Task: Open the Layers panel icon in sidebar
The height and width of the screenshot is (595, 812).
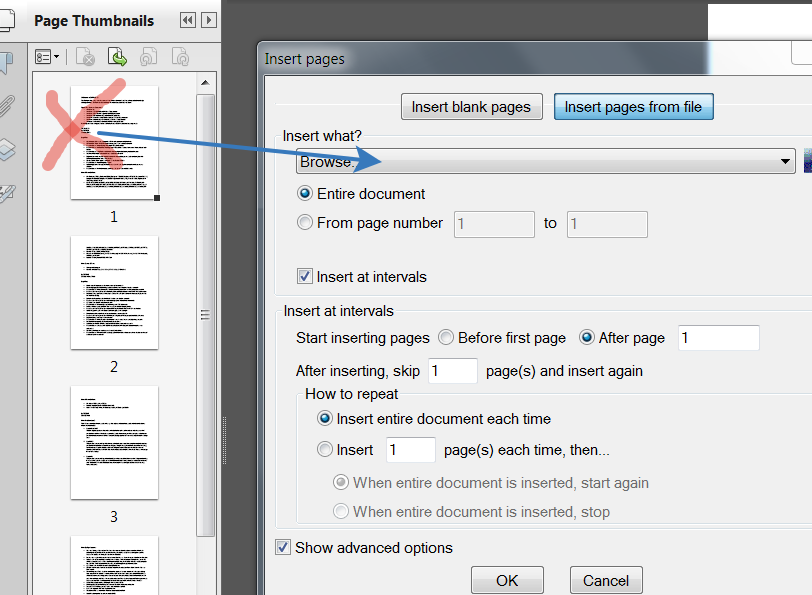Action: (6, 150)
